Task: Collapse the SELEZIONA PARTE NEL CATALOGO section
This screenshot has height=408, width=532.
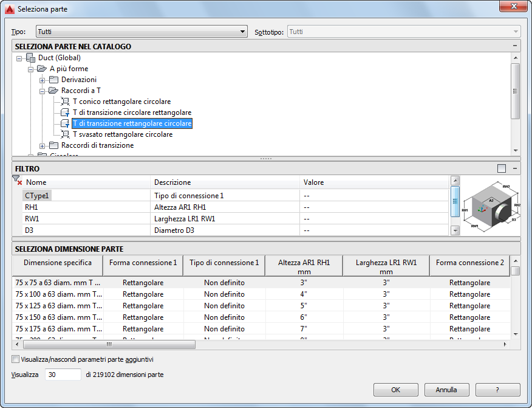Action: (x=515, y=46)
